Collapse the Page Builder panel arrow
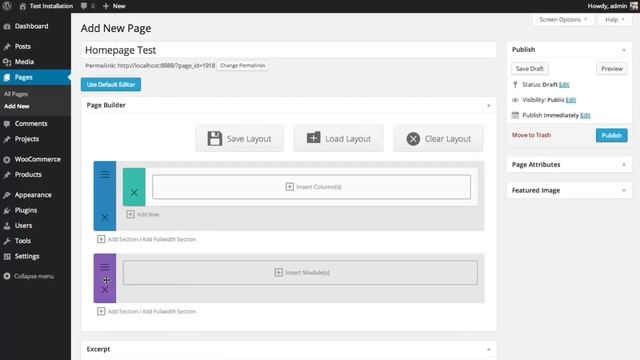 click(x=489, y=105)
